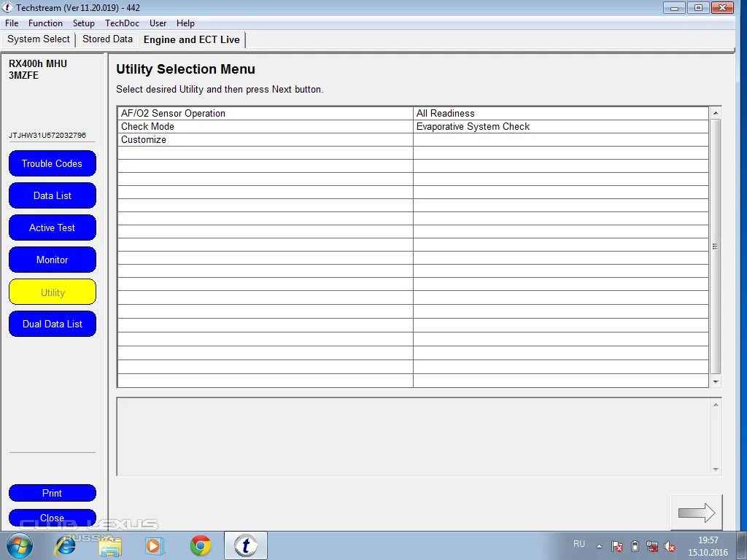Open the Data List
Viewport: 747px width, 560px height.
(x=53, y=195)
